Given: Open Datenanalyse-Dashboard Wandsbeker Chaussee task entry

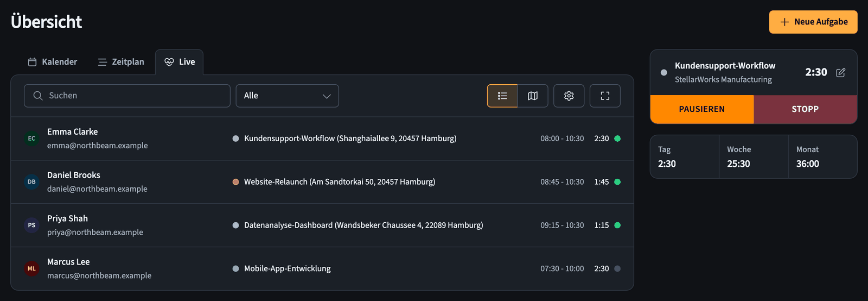Looking at the screenshot, I should coord(363,225).
